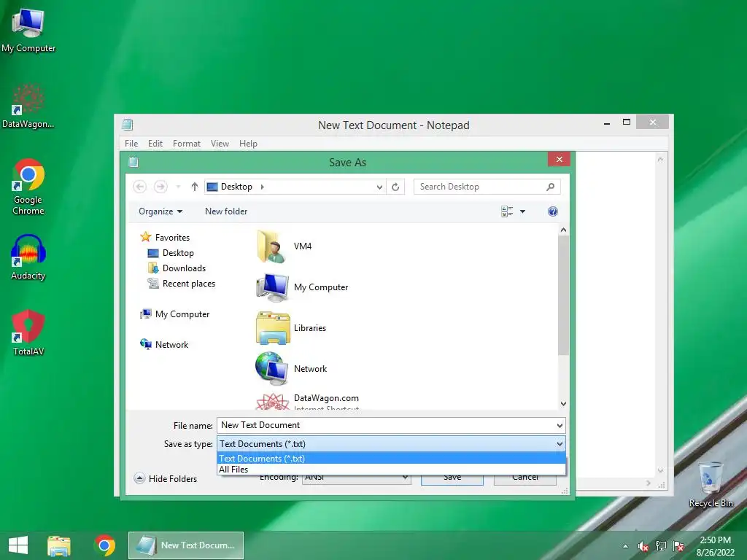Open Chrome from the taskbar

(x=104, y=545)
